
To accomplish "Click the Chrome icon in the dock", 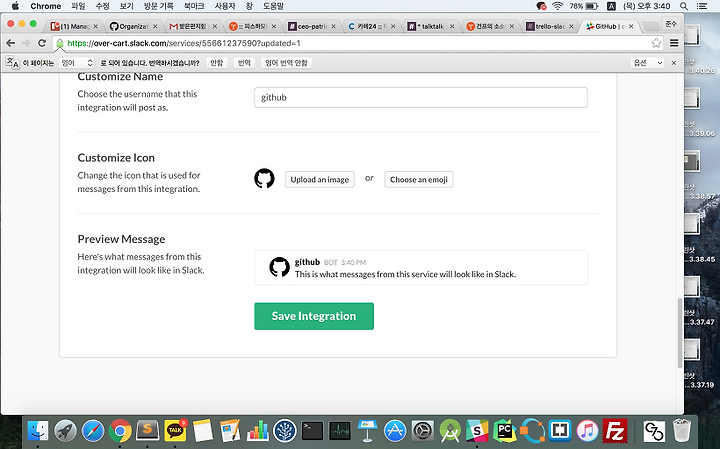I will click(x=120, y=431).
